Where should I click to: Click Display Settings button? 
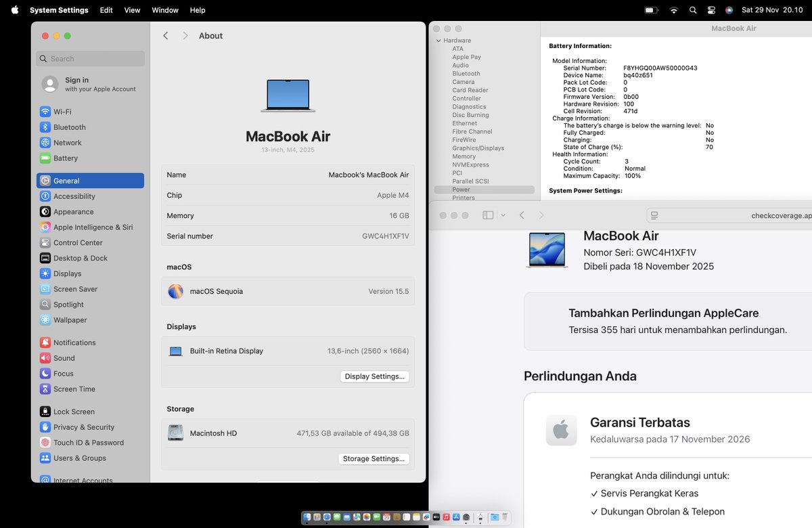click(x=375, y=376)
